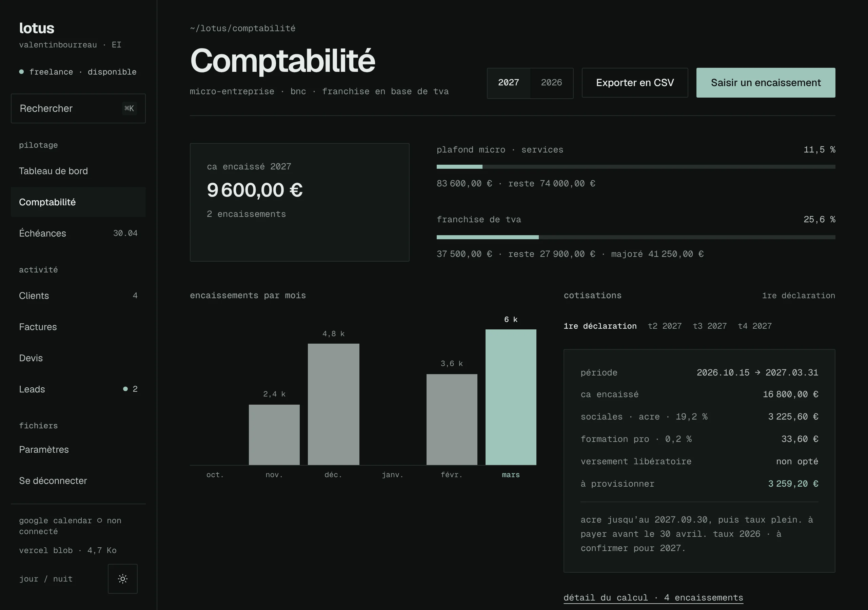868x610 pixels.
Task: Click the versement libératoire non opté value
Action: click(797, 462)
